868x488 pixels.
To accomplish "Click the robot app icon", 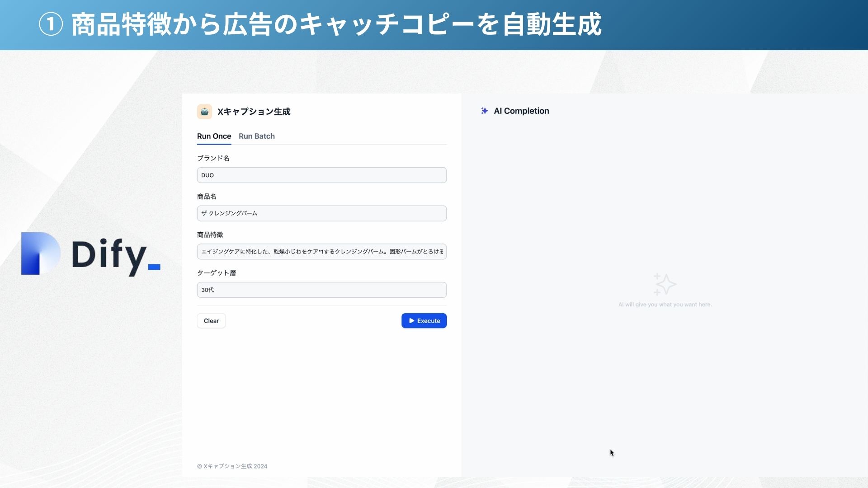I will click(x=204, y=112).
